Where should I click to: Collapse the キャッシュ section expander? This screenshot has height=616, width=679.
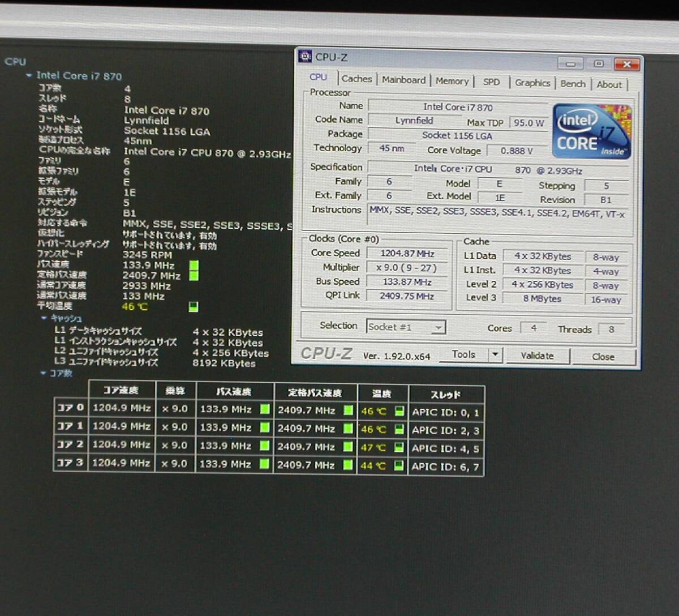pyautogui.click(x=44, y=318)
